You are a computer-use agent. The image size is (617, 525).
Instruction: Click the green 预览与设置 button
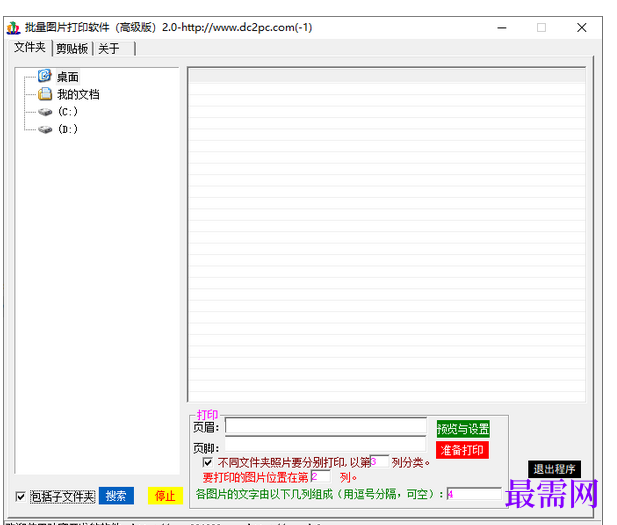click(x=463, y=429)
